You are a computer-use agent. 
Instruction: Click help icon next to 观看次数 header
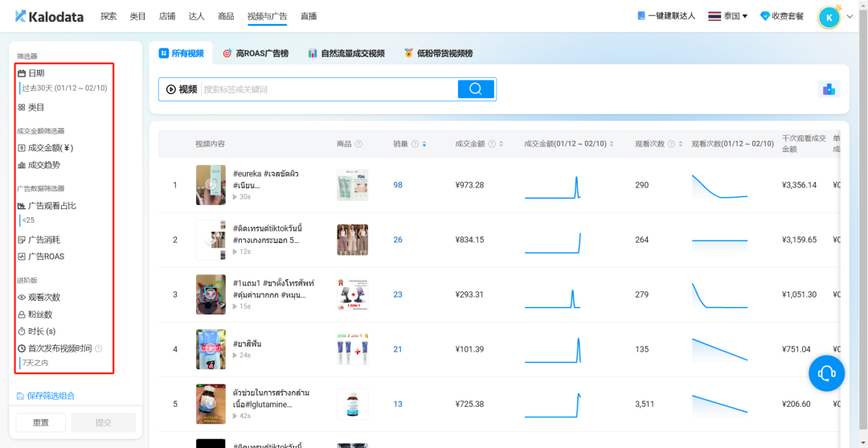(x=671, y=144)
